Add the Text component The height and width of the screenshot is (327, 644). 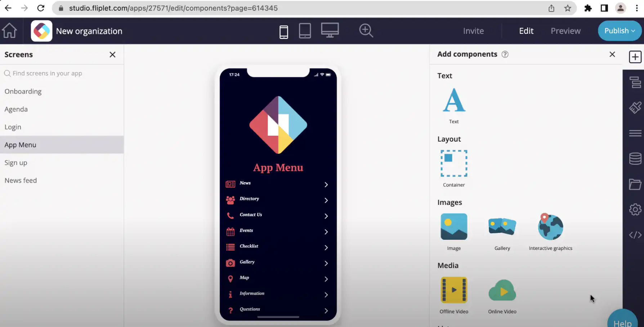click(454, 106)
